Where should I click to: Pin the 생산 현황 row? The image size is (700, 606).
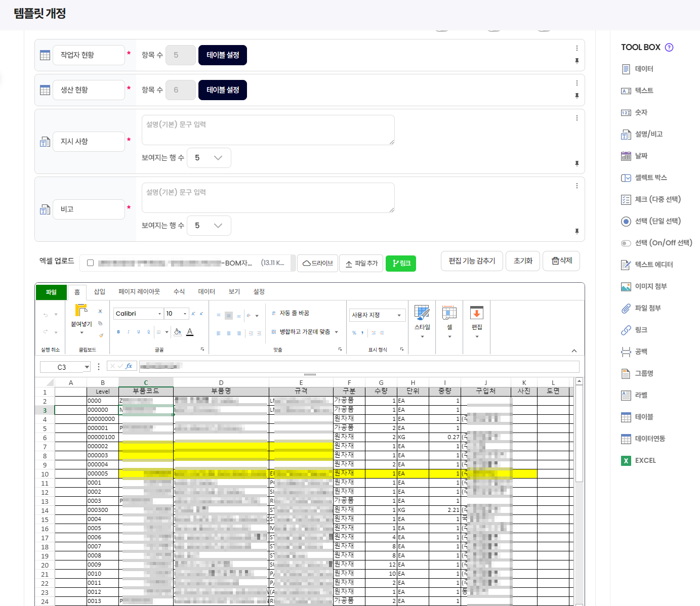(577, 96)
